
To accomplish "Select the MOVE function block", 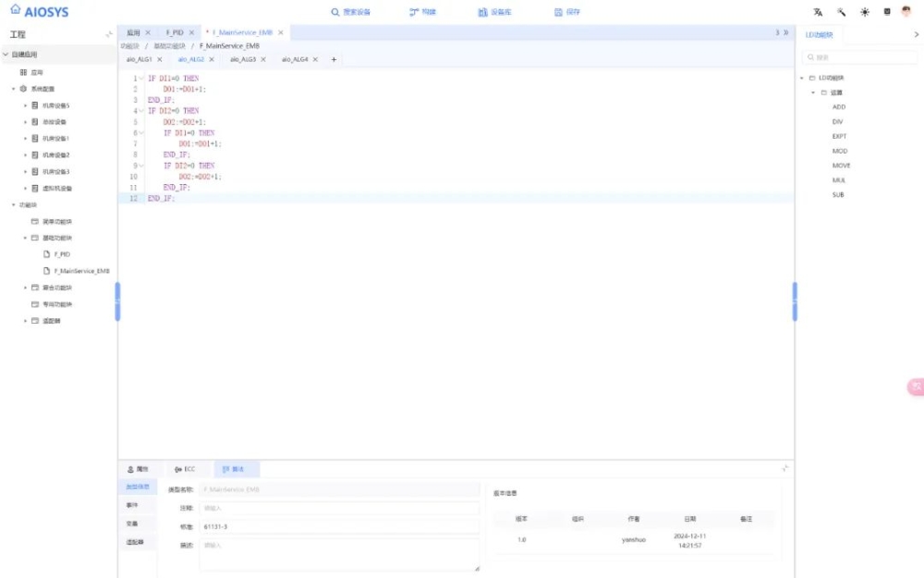I will 841,166.
